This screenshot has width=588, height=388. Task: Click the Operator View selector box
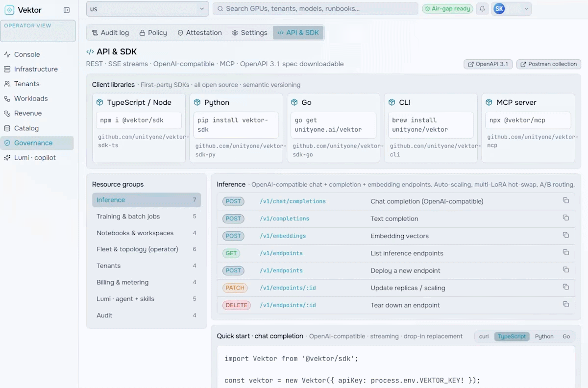click(38, 31)
